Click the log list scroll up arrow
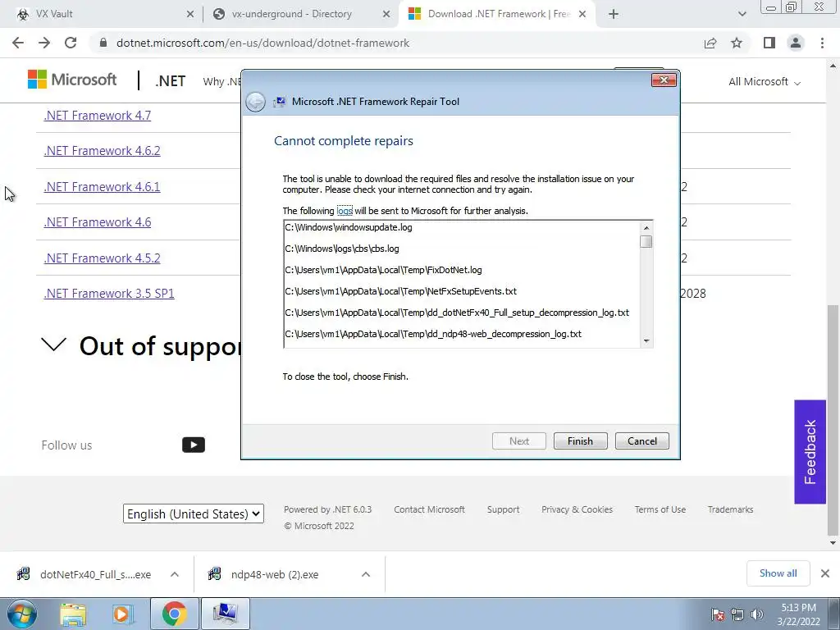 click(646, 228)
